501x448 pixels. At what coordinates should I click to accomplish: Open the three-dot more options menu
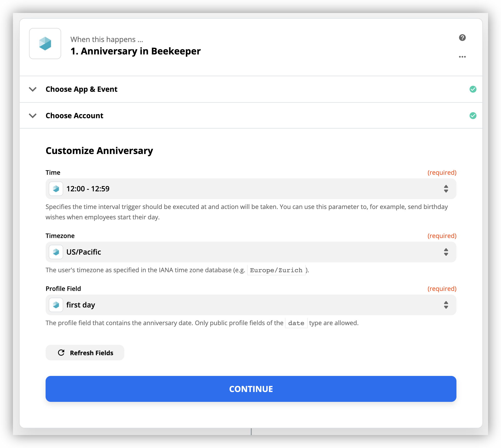coord(462,57)
